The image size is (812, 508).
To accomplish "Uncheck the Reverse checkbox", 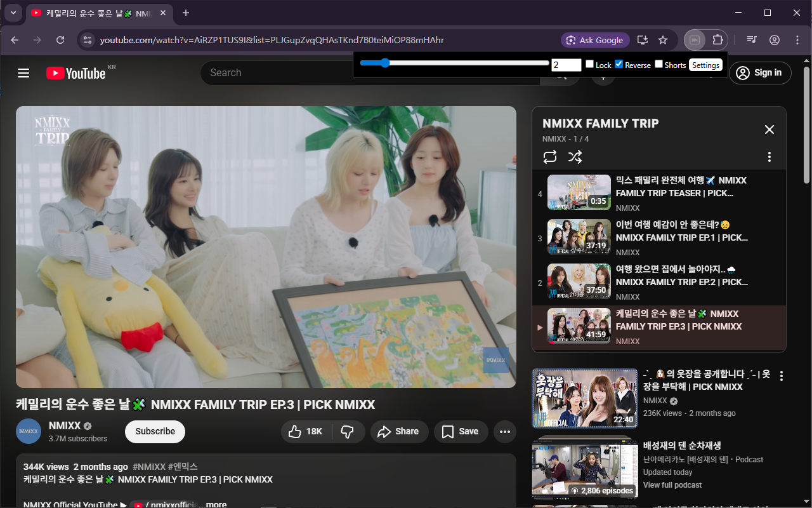I will pyautogui.click(x=619, y=64).
